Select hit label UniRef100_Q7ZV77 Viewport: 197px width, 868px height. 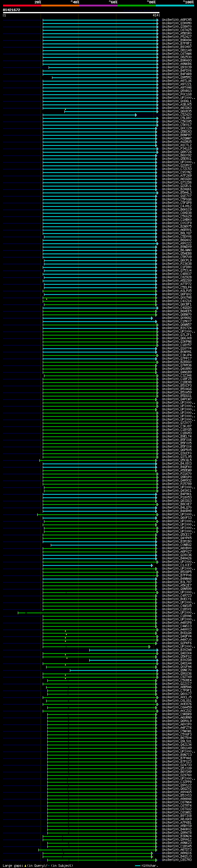point(177,423)
